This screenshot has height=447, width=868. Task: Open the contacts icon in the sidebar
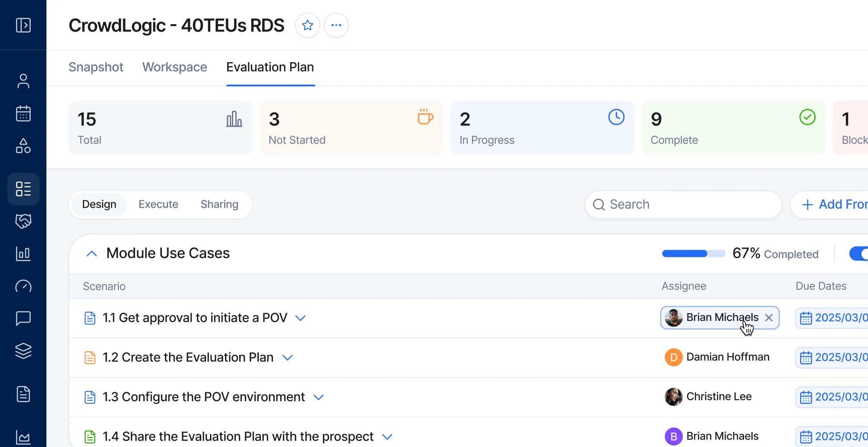point(23,81)
